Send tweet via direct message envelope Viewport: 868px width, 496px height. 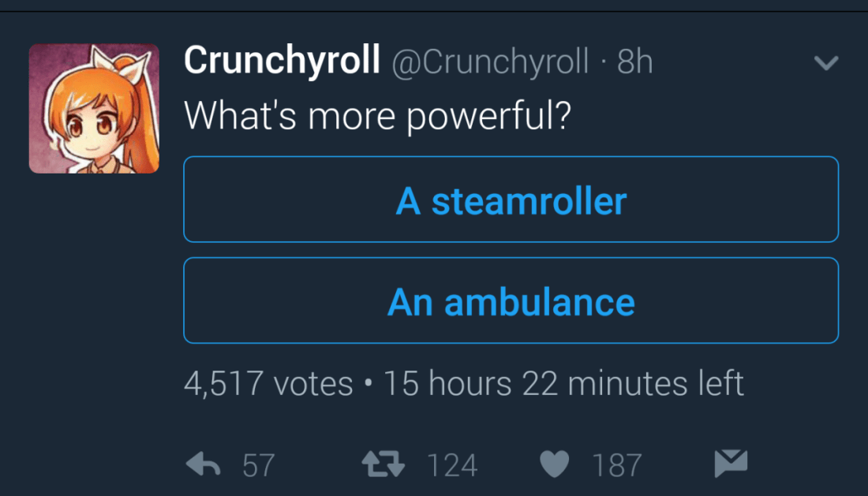point(730,464)
